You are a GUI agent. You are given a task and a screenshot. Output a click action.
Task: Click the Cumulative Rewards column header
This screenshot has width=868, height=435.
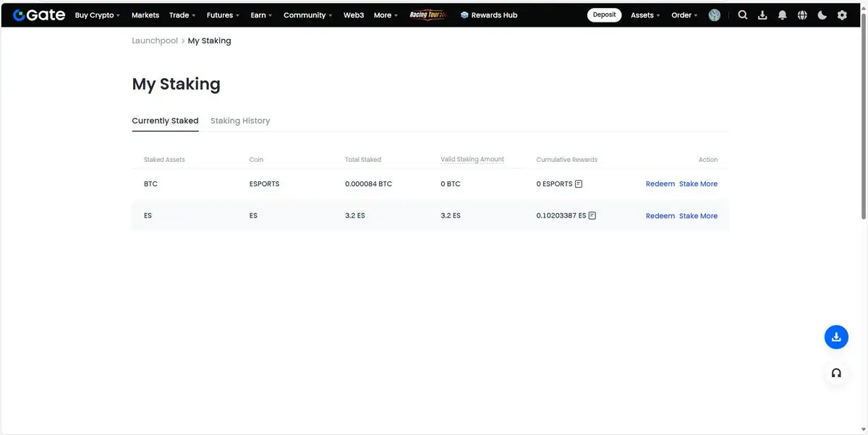[566, 159]
